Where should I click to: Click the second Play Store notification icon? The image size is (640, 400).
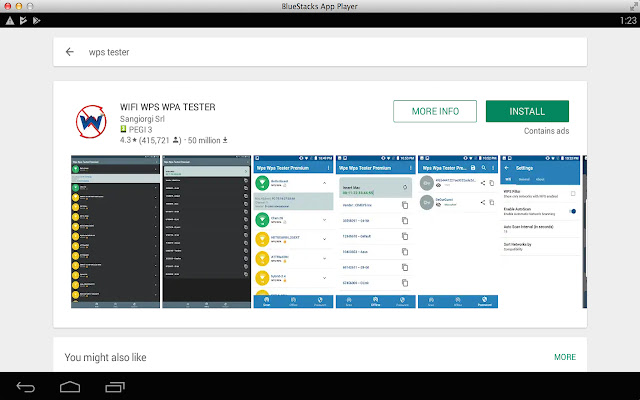click(36, 20)
